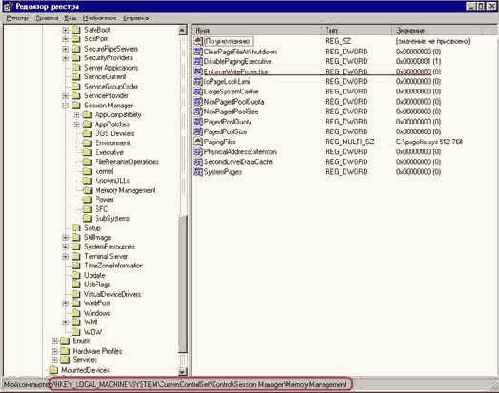Click the tree pane vertical scrollbar thumb
Screen dimensions: 499x393
click(183, 284)
